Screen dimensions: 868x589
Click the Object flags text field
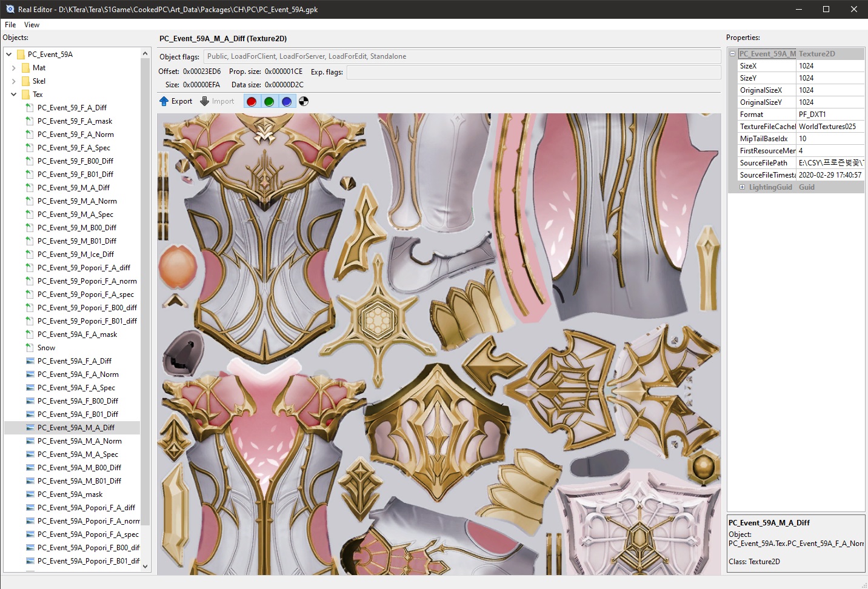(x=462, y=56)
